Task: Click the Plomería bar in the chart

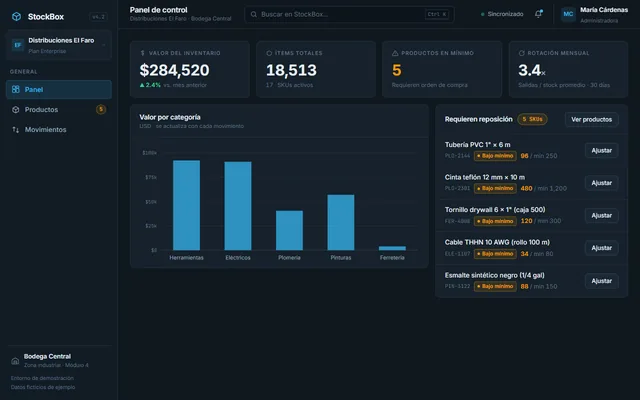Action: pyautogui.click(x=289, y=230)
